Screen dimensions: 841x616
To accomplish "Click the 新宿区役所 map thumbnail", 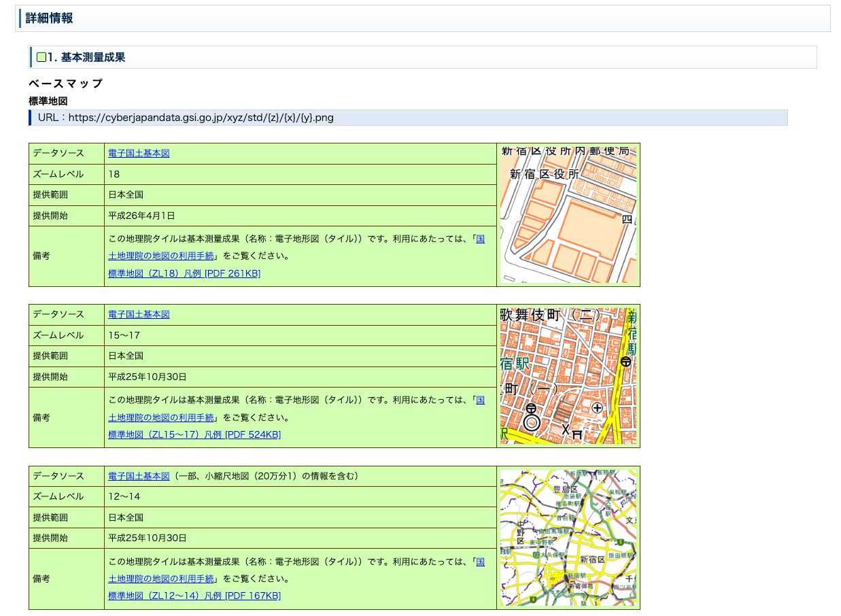I will pyautogui.click(x=568, y=214).
